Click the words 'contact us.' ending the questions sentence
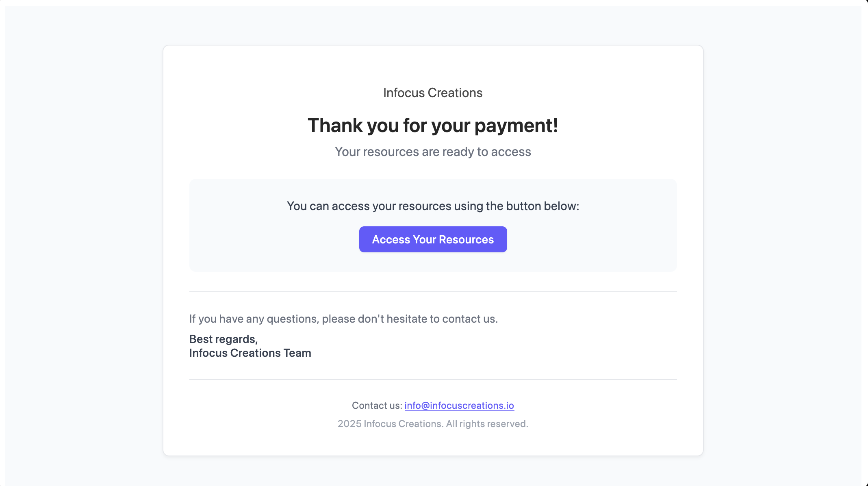This screenshot has height=486, width=868. 470,319
